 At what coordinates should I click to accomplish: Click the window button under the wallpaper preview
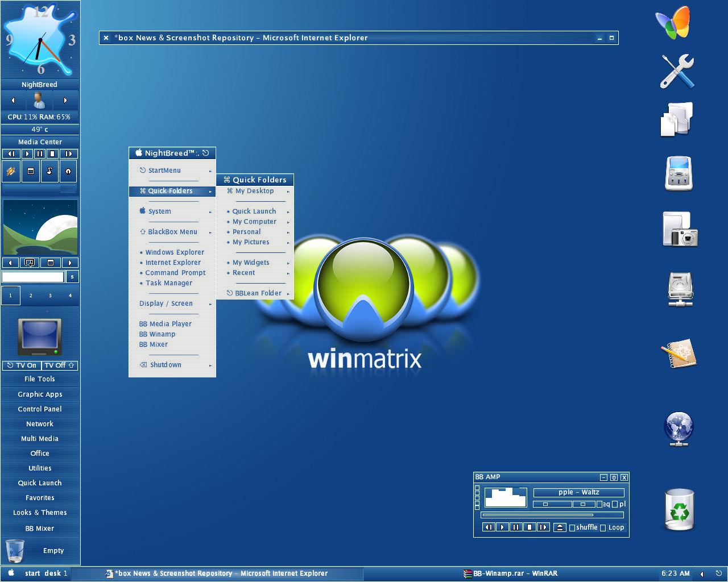tap(50, 263)
